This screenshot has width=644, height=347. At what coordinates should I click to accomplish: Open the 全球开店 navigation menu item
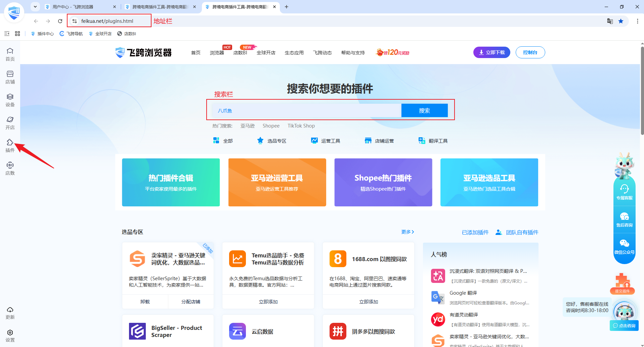[266, 53]
